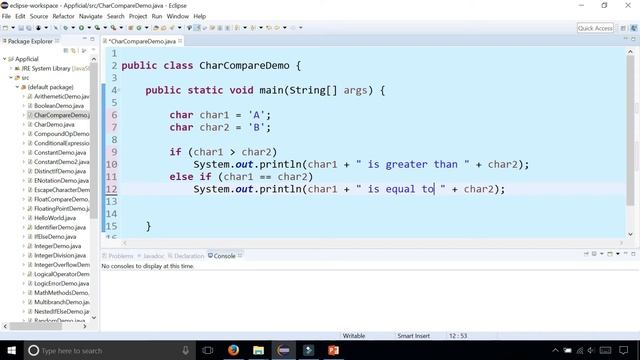The width and height of the screenshot is (640, 360).
Task: Click Open Console icon in console toolbar
Action: coord(610,254)
